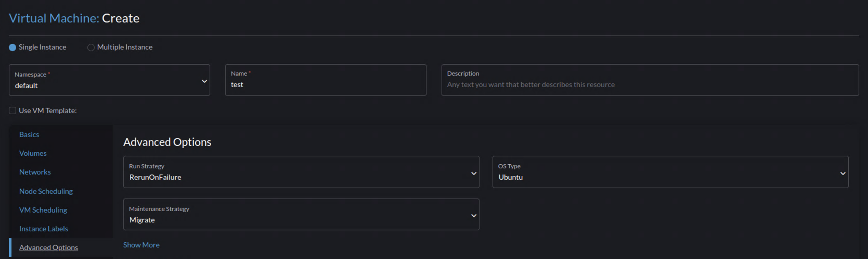This screenshot has width=868, height=259.
Task: Open the Node Scheduling section
Action: tap(46, 191)
